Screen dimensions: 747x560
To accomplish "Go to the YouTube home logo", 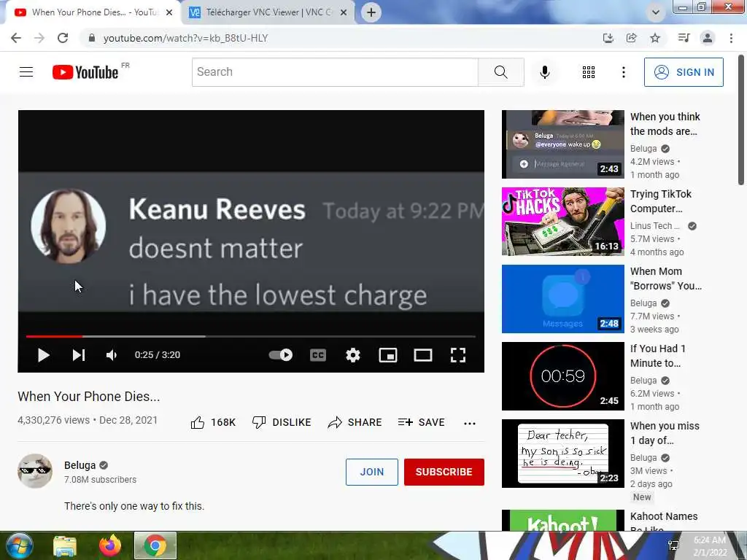I will [85, 72].
